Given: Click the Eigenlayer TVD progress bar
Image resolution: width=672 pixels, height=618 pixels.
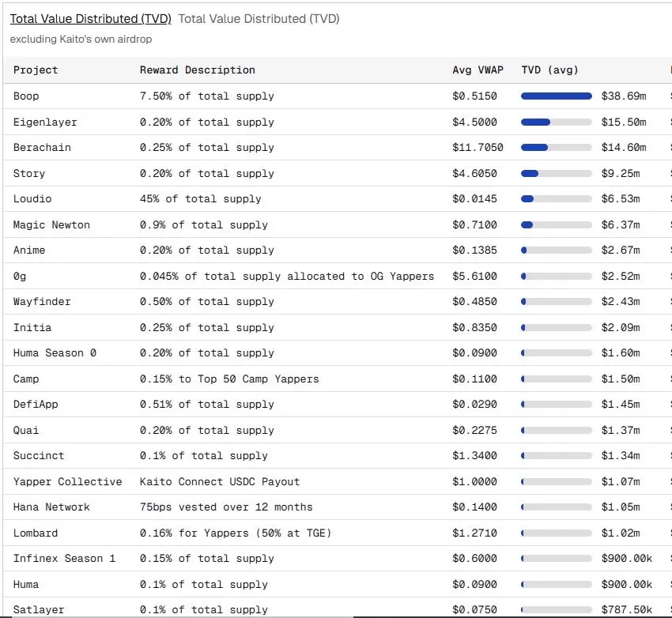Looking at the screenshot, I should 557,122.
